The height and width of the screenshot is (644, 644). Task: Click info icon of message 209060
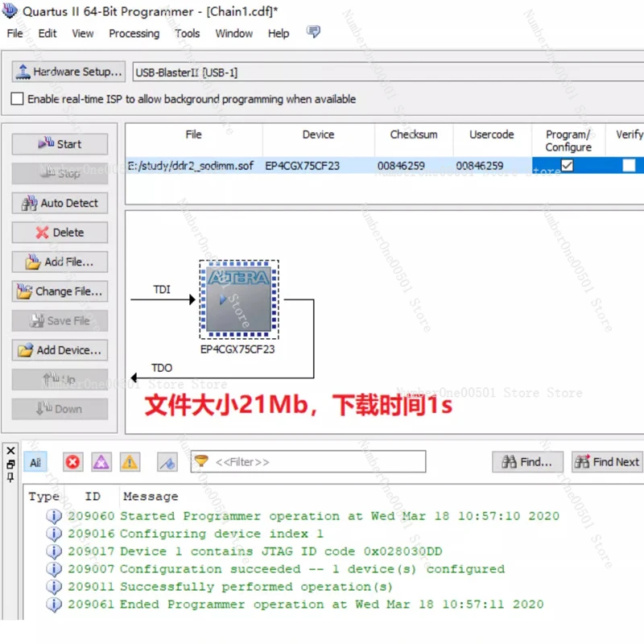[54, 516]
